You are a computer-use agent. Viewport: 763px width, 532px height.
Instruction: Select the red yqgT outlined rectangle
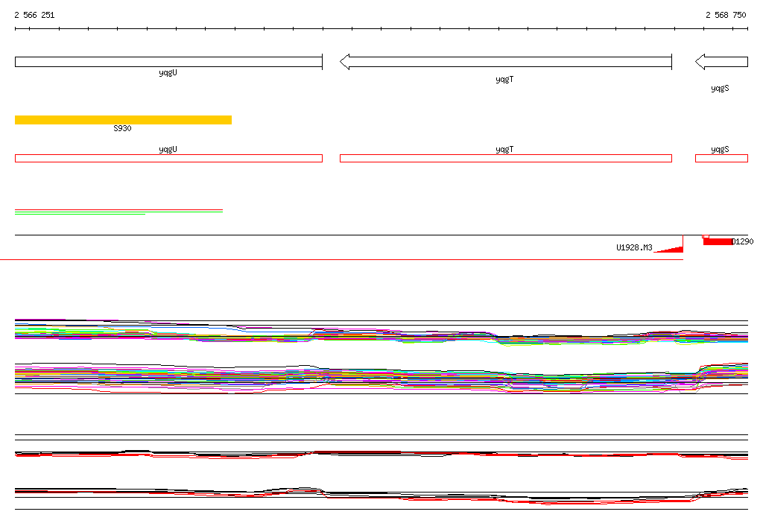(x=506, y=158)
